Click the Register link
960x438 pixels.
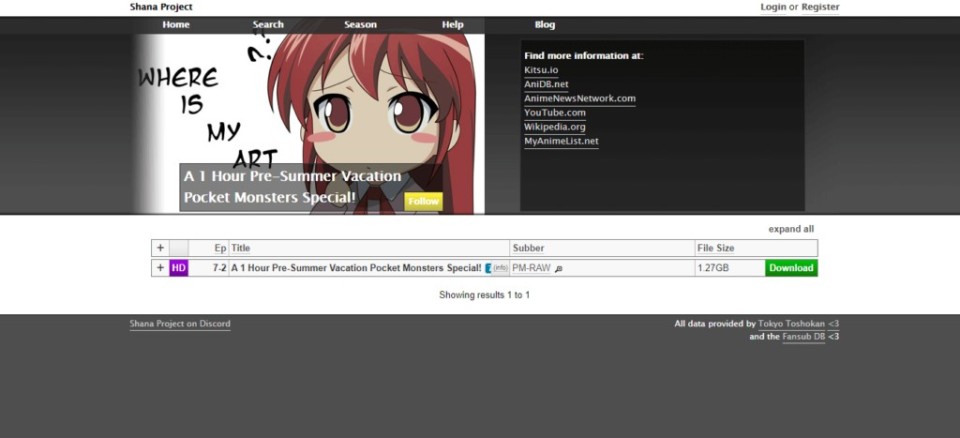coord(820,7)
